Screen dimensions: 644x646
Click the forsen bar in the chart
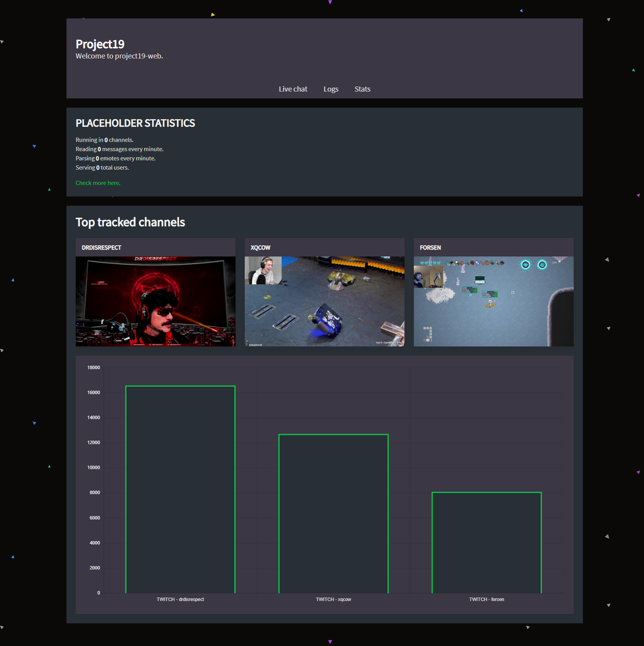click(x=486, y=542)
